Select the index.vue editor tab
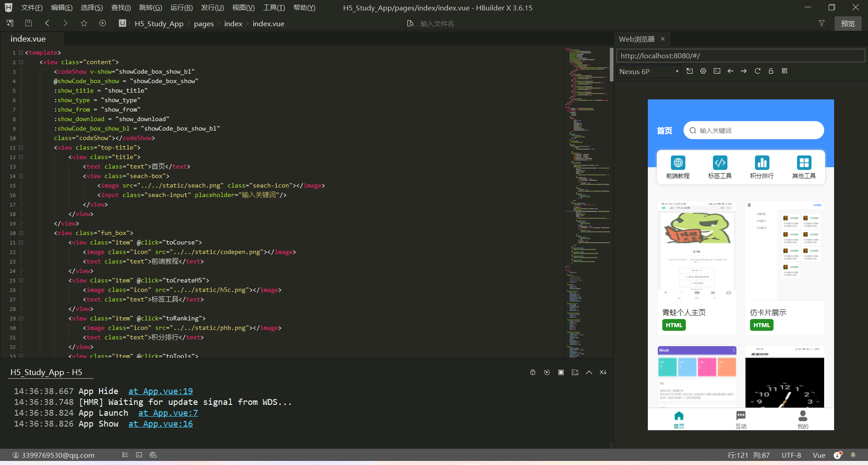 click(28, 39)
